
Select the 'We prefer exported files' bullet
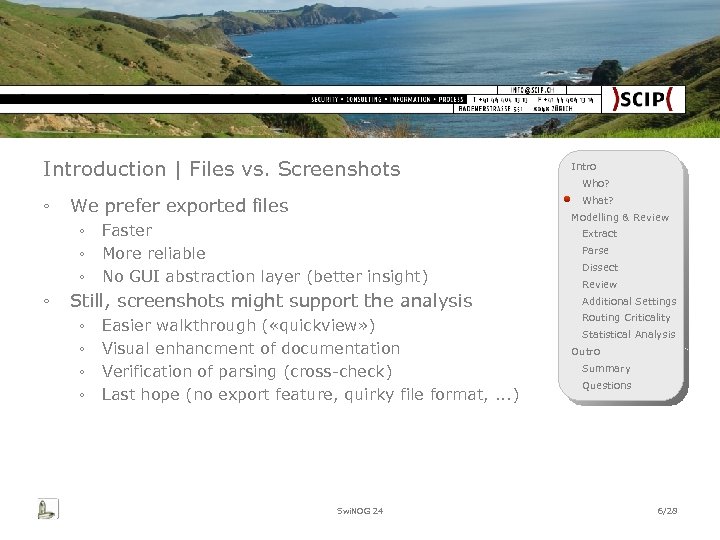[x=180, y=206]
